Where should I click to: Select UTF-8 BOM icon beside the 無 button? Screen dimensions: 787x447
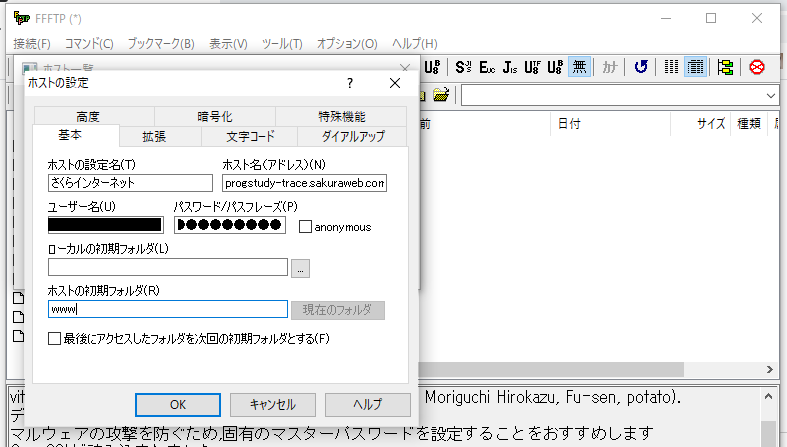[555, 67]
